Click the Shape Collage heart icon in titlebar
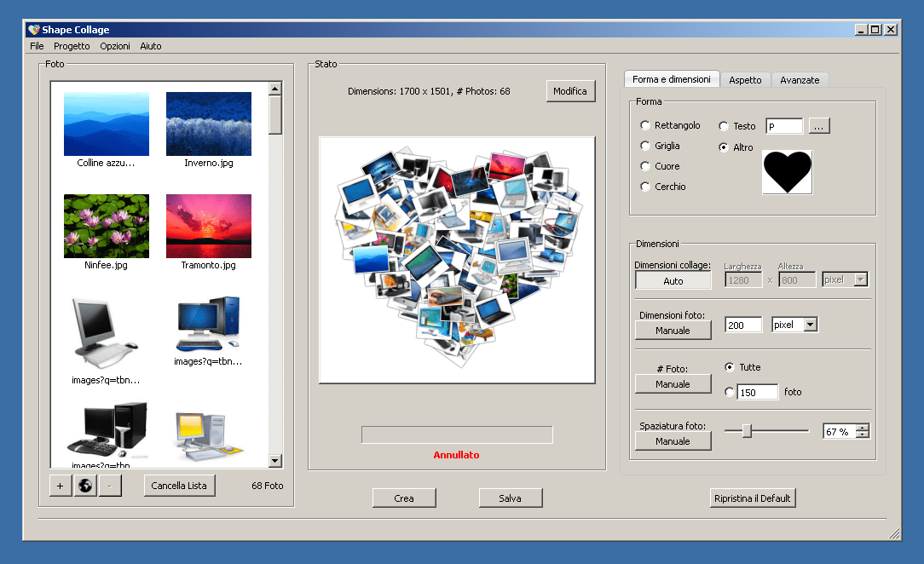This screenshot has height=564, width=924. 32,29
